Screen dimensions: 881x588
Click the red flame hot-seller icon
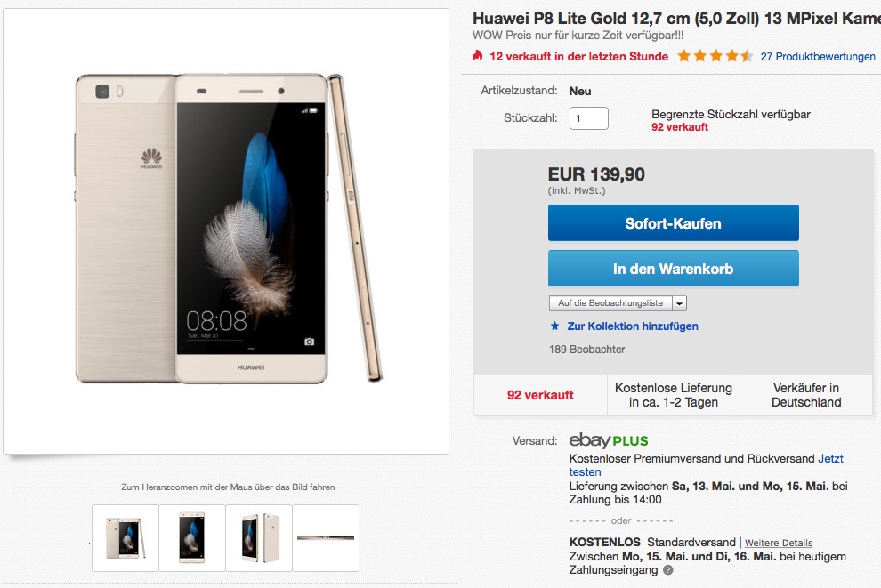pos(478,56)
